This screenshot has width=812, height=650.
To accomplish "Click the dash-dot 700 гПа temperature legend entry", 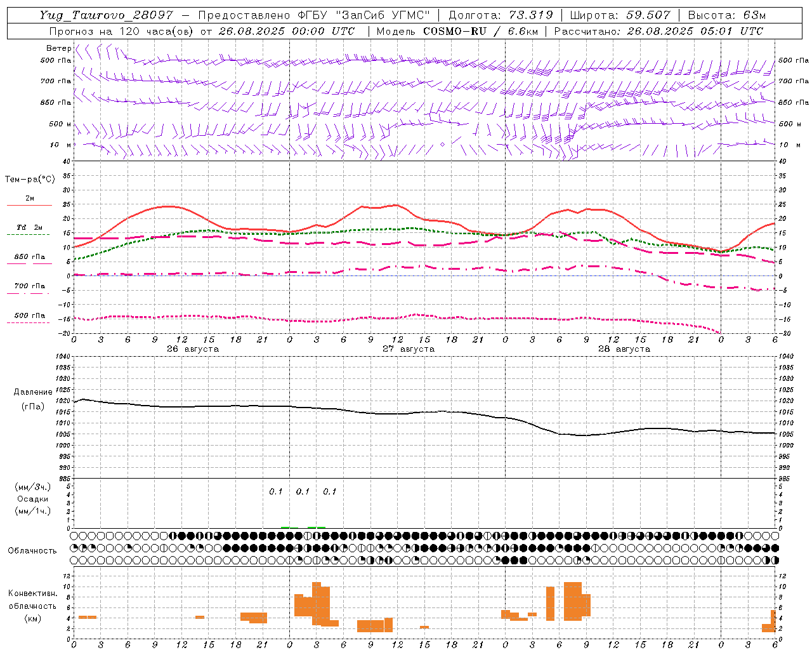I will click(29, 286).
